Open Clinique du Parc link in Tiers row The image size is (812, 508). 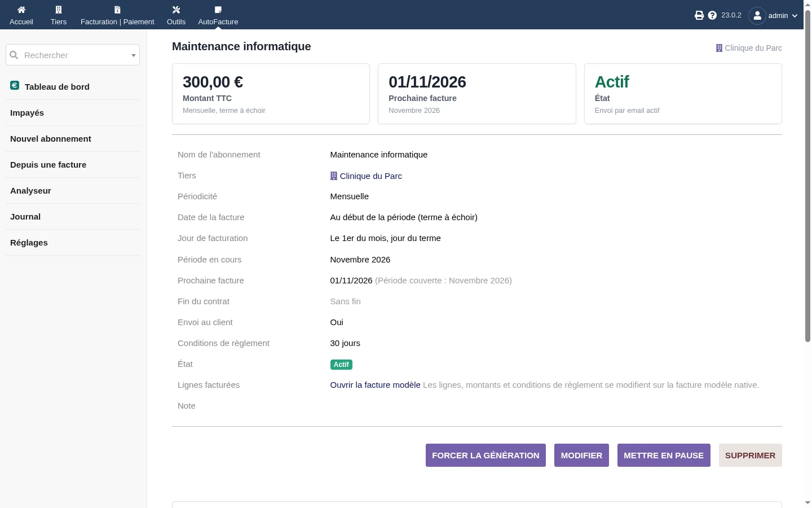370,176
